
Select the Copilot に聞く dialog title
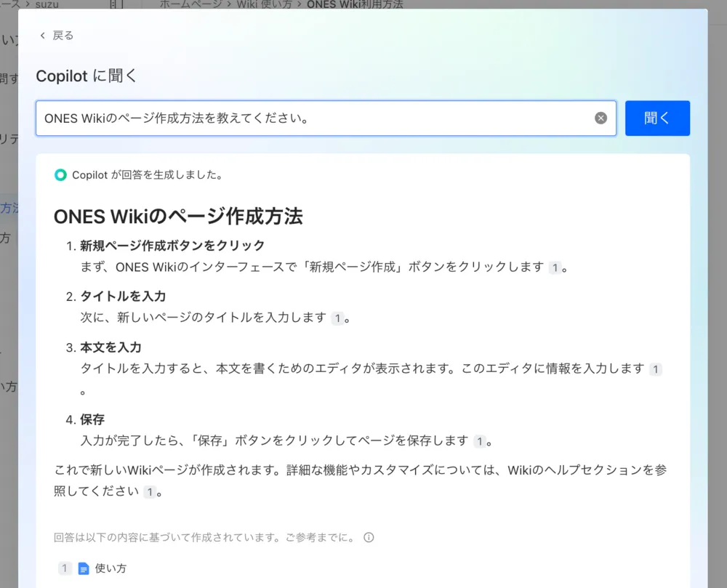[x=87, y=76]
